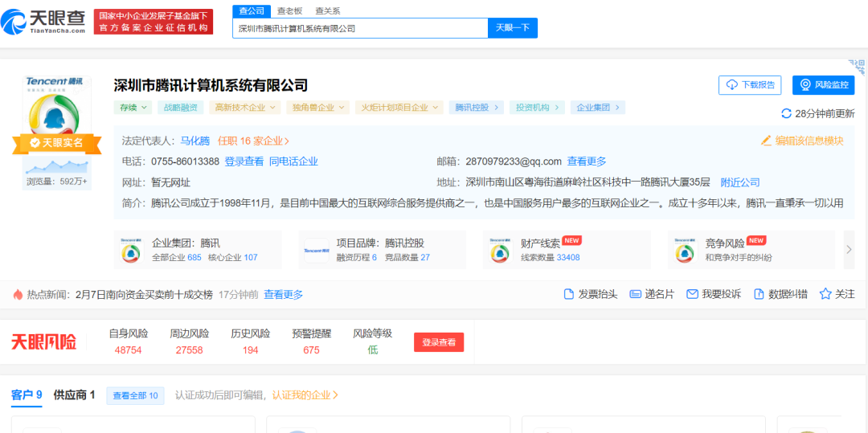Image resolution: width=868 pixels, height=433 pixels.
Task: Click the email 2870979233@qq.com
Action: click(x=514, y=161)
